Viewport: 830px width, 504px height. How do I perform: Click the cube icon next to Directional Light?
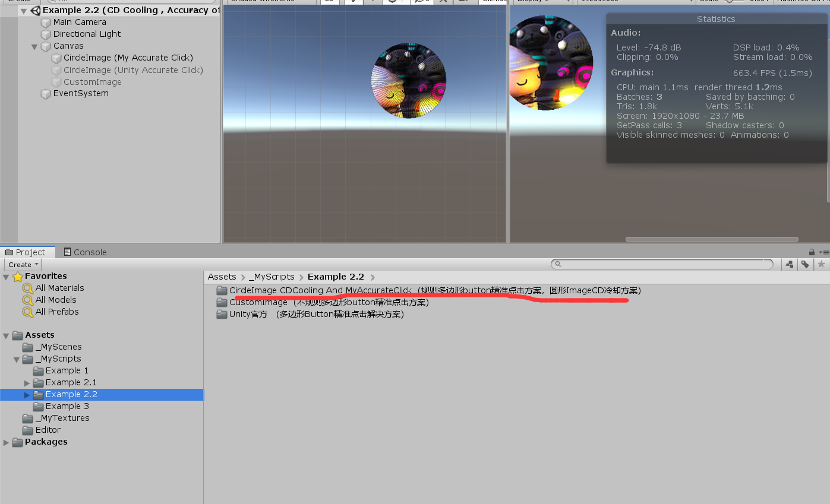click(x=46, y=34)
